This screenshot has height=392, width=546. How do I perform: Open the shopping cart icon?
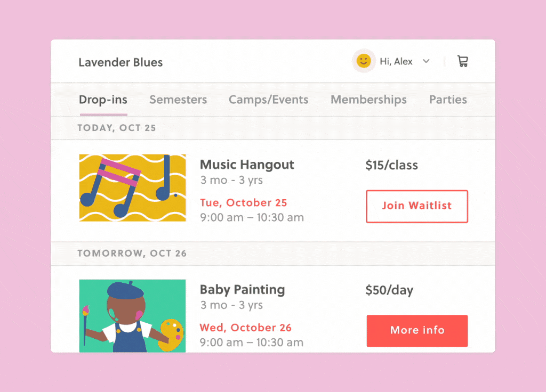click(x=462, y=62)
